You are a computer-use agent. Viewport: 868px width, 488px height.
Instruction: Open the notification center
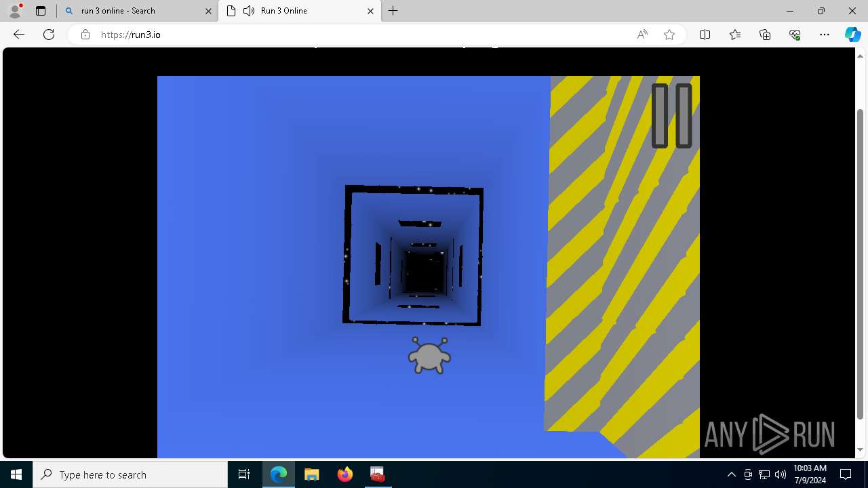(x=846, y=474)
